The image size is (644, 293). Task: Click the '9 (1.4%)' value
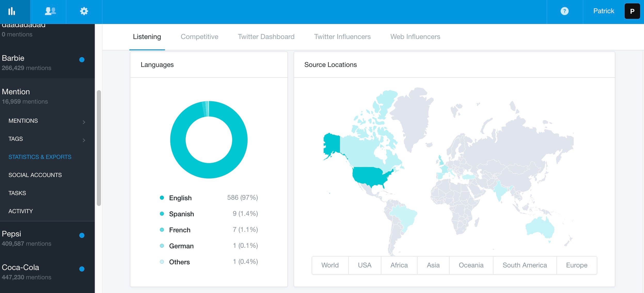[245, 214]
